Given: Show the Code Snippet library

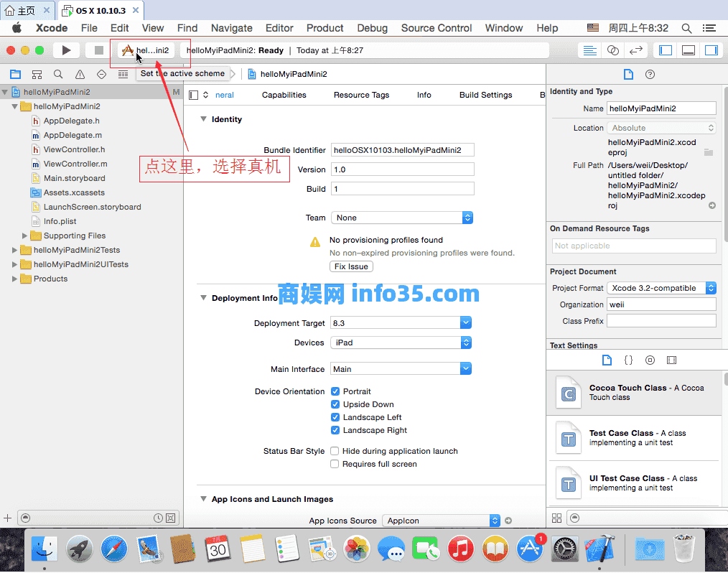Looking at the screenshot, I should click(628, 360).
